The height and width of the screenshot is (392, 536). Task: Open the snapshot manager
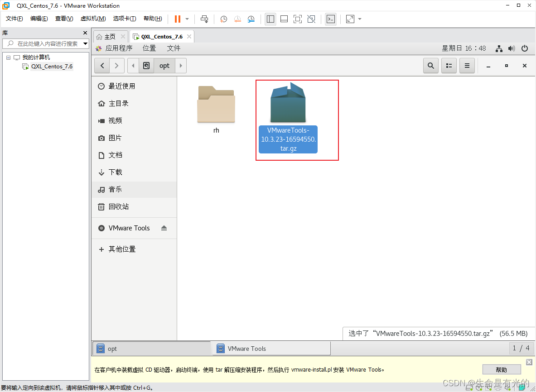click(x=251, y=19)
